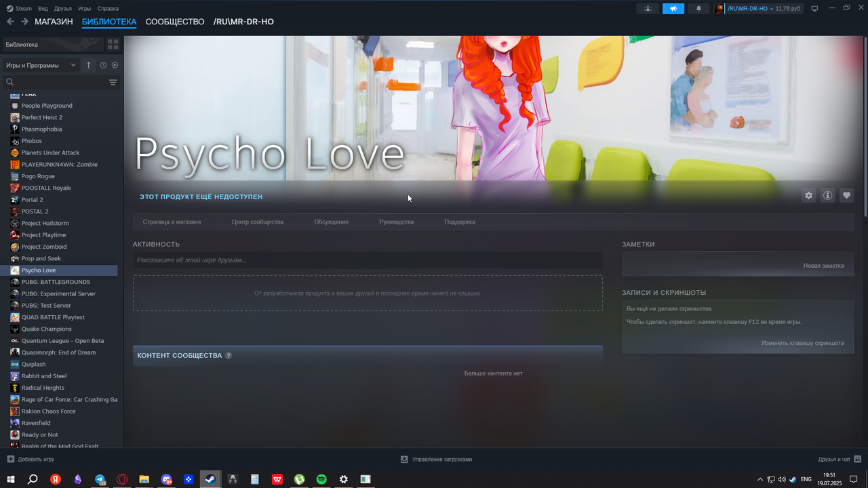Open the Справка menu

tap(108, 9)
